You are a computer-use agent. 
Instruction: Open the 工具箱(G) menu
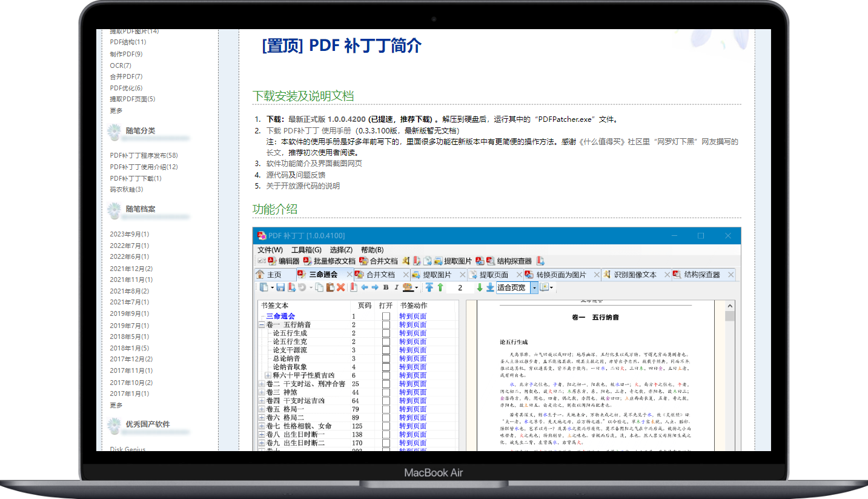306,249
